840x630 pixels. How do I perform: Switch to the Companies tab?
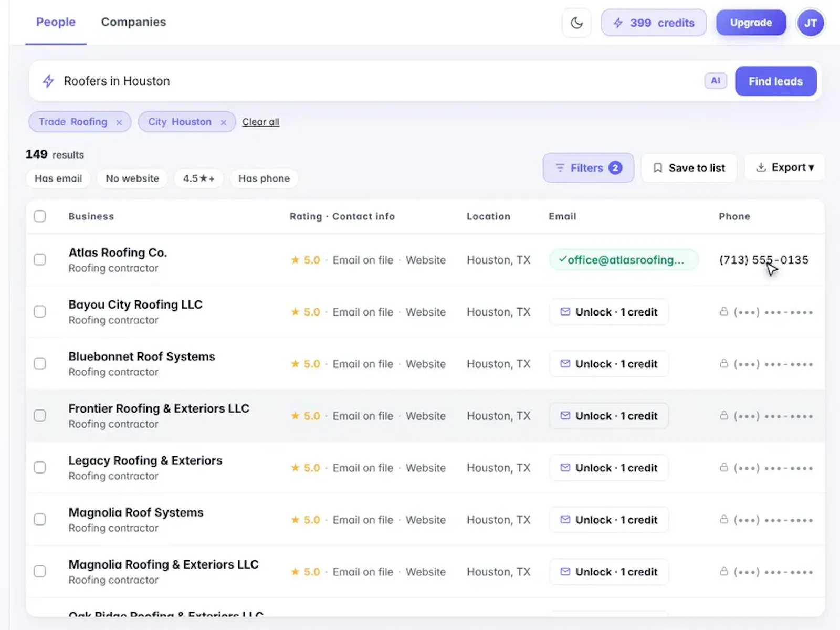[x=133, y=22]
